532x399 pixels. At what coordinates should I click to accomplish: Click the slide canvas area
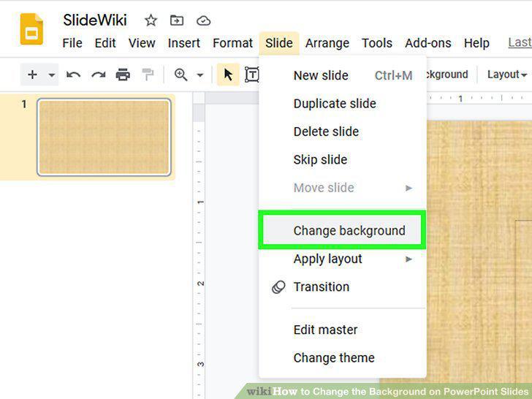tap(479, 251)
